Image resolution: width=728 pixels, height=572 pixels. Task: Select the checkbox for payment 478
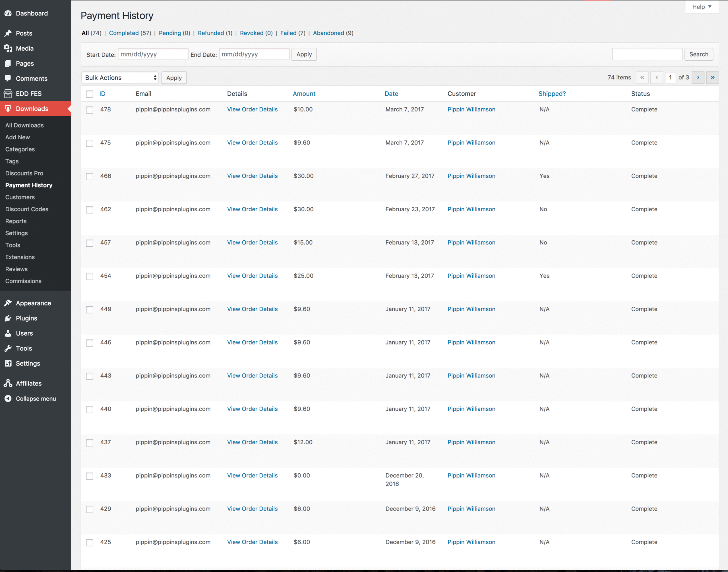pyautogui.click(x=89, y=110)
